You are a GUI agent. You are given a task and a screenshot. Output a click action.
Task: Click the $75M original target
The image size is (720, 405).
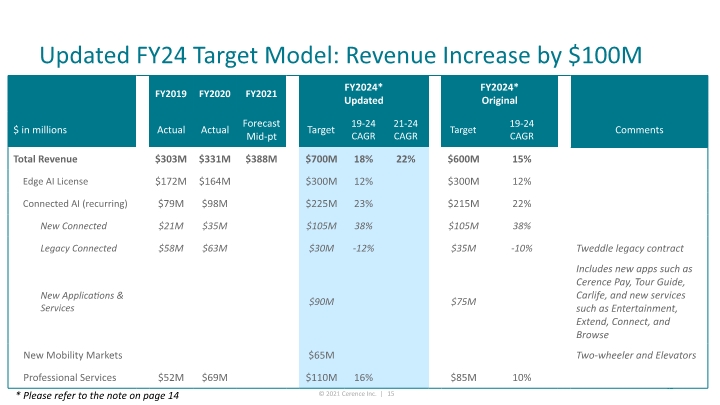[463, 302]
